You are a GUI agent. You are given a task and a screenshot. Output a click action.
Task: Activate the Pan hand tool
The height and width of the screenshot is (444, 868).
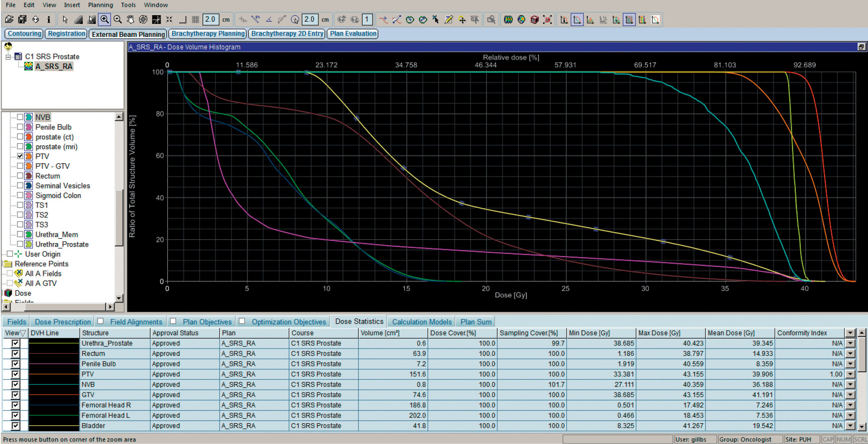coord(130,20)
